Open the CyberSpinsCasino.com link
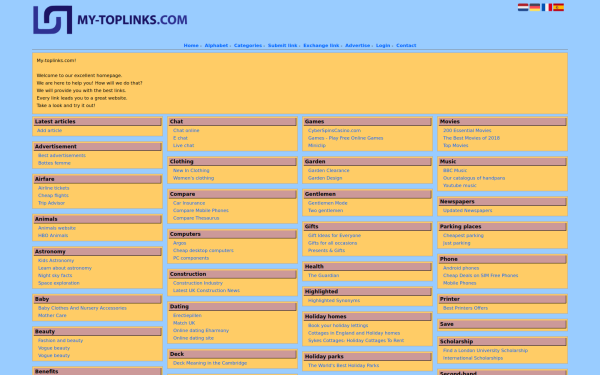Viewport: 600px width, 375px height. point(334,130)
